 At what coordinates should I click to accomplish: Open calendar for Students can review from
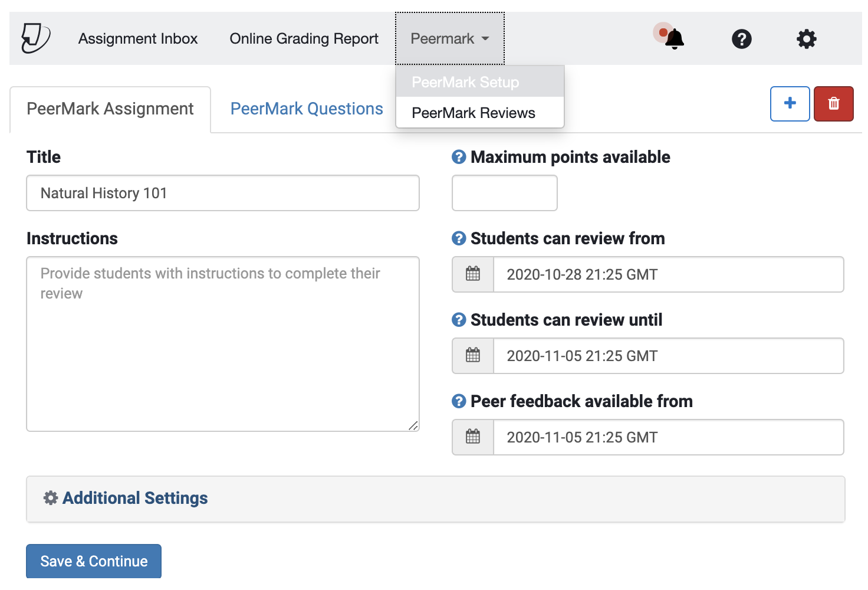[x=473, y=274]
